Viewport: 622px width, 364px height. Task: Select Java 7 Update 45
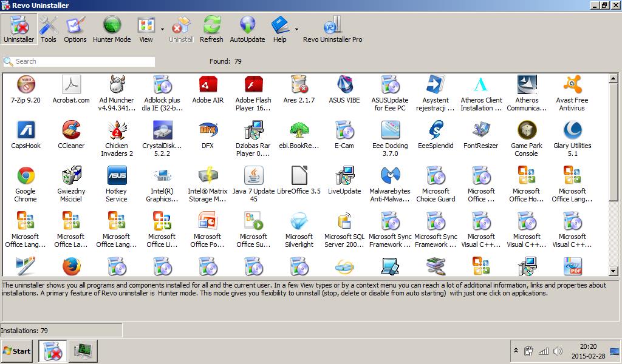[x=253, y=185]
